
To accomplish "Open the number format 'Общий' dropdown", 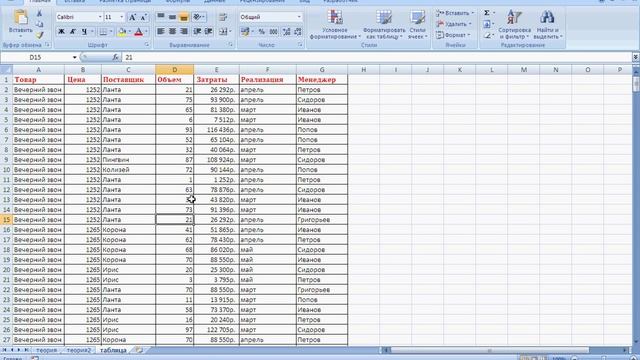I will tap(299, 17).
